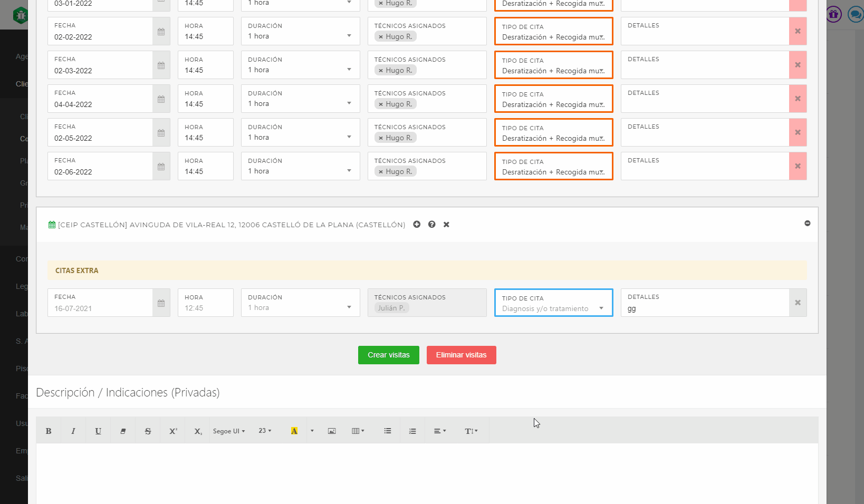
Task: Click the help question-mark icon beside CEIP Castellón
Action: click(432, 225)
